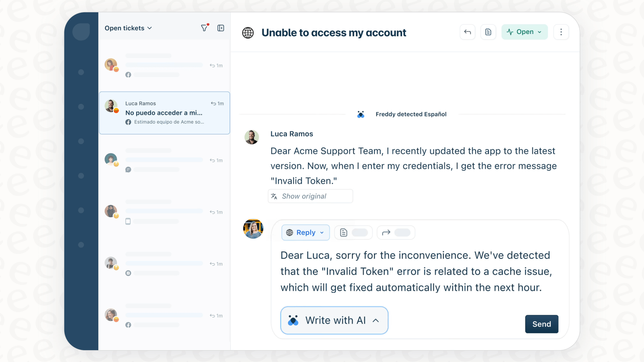644x362 pixels.
Task: Open the Open tickets view dropdown
Action: pos(128,28)
